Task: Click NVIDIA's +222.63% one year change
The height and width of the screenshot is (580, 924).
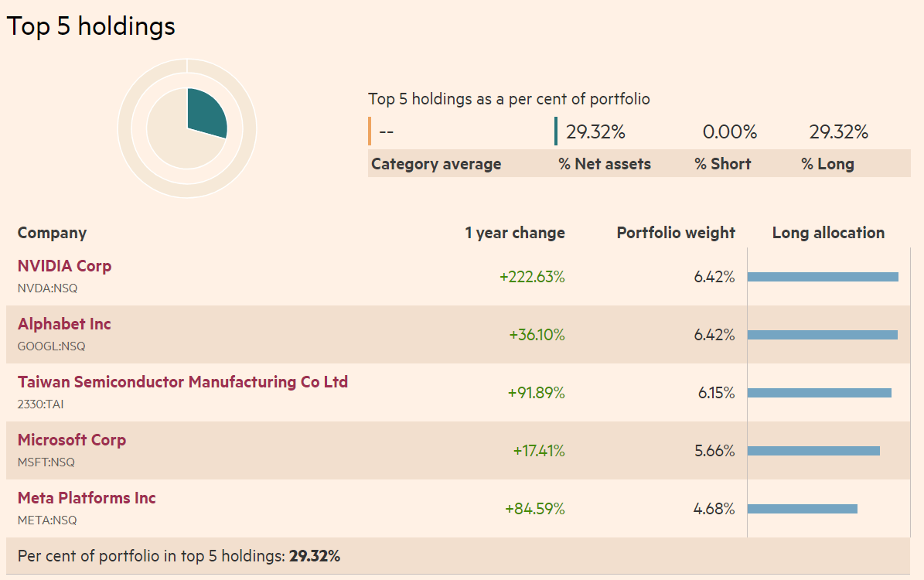Action: tap(532, 277)
